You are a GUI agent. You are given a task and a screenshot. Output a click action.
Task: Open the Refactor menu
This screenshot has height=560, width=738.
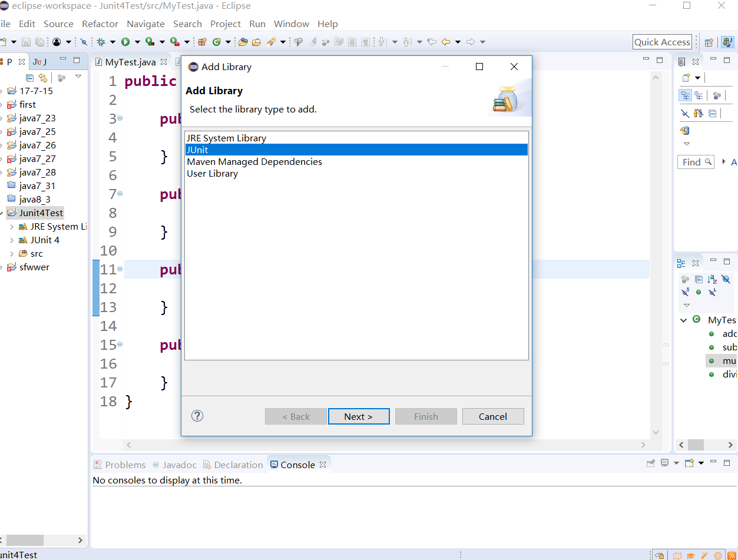point(100,24)
